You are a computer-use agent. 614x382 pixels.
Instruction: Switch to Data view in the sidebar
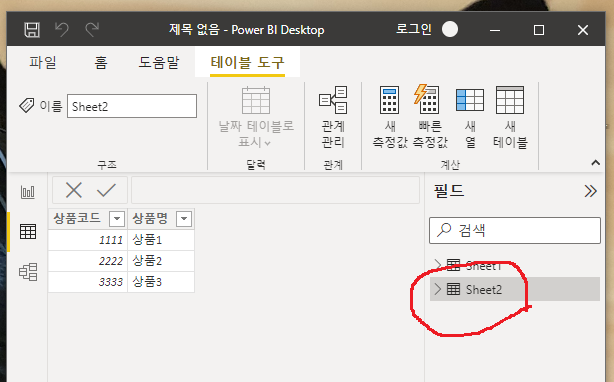(x=28, y=232)
